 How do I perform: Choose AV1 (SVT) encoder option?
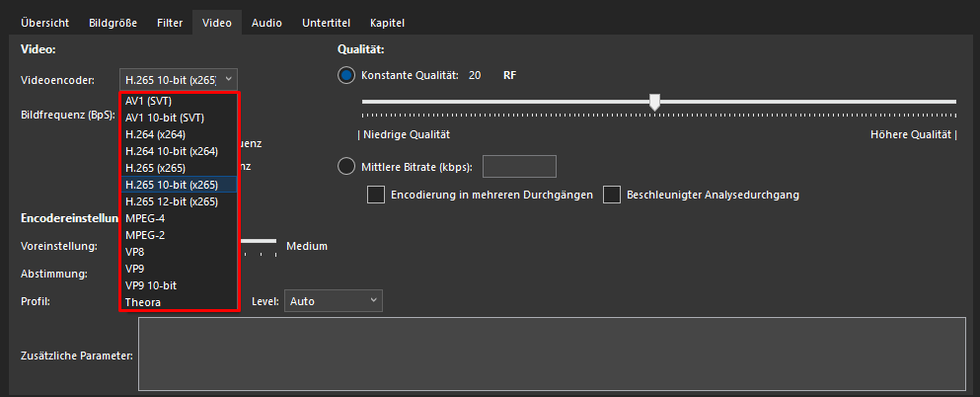[178, 101]
